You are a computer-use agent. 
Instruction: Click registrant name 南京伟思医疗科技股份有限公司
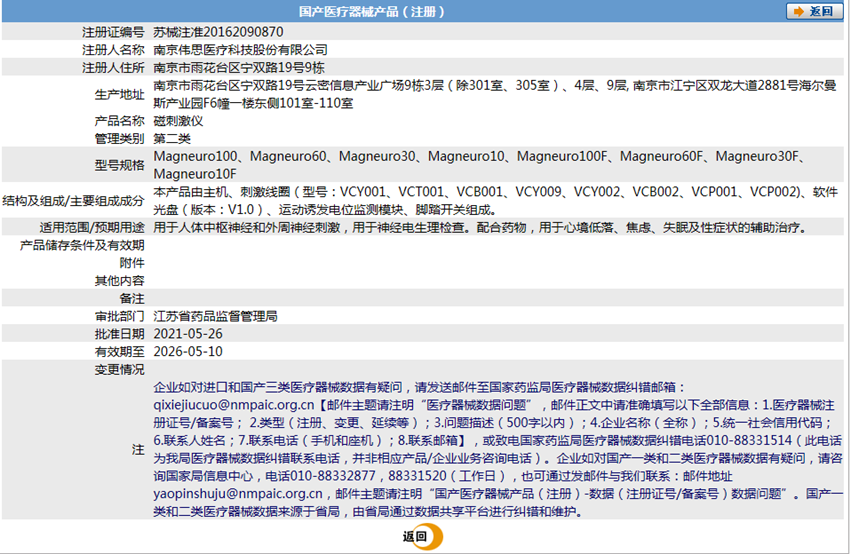240,50
